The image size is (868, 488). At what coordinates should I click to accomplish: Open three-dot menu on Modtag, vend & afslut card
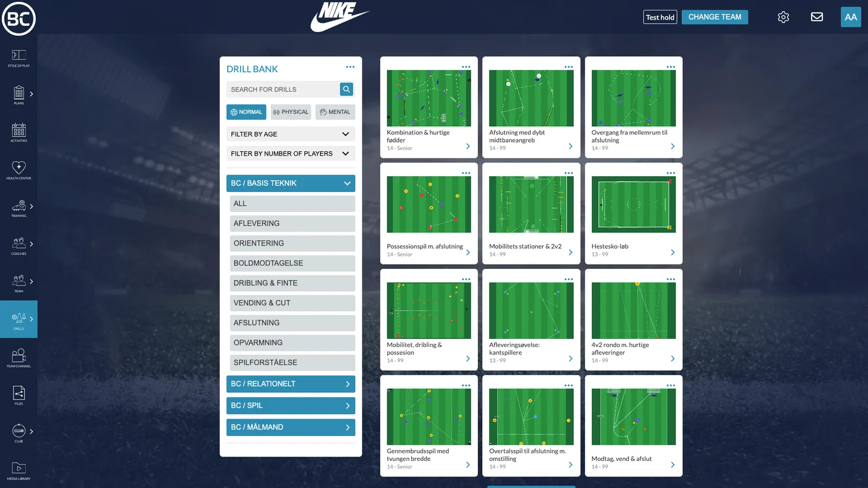pos(671,386)
